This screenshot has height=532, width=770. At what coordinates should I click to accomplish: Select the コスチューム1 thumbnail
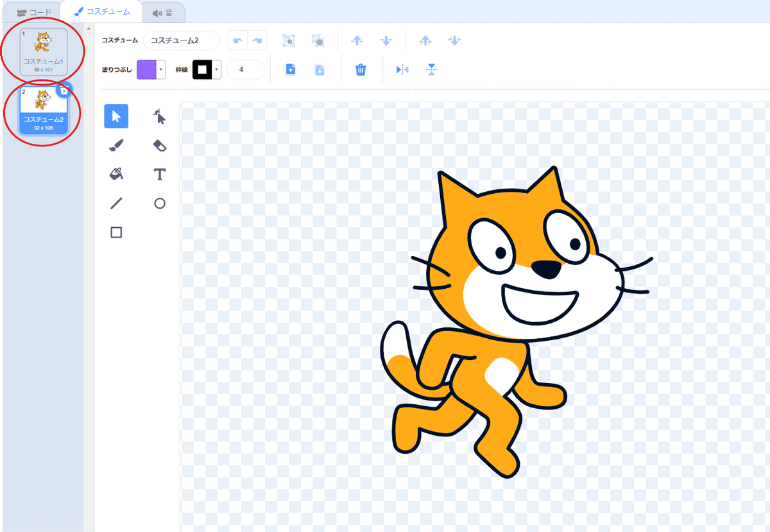point(43,51)
